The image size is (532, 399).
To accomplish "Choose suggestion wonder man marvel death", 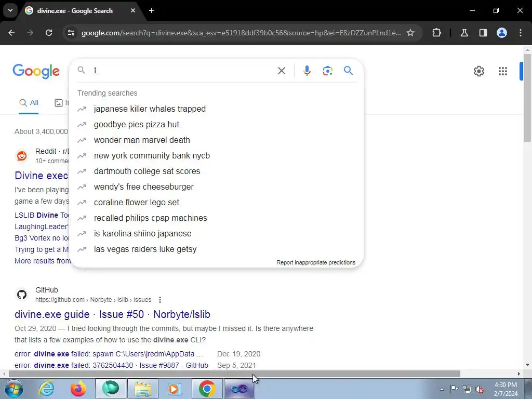I will (217, 140).
